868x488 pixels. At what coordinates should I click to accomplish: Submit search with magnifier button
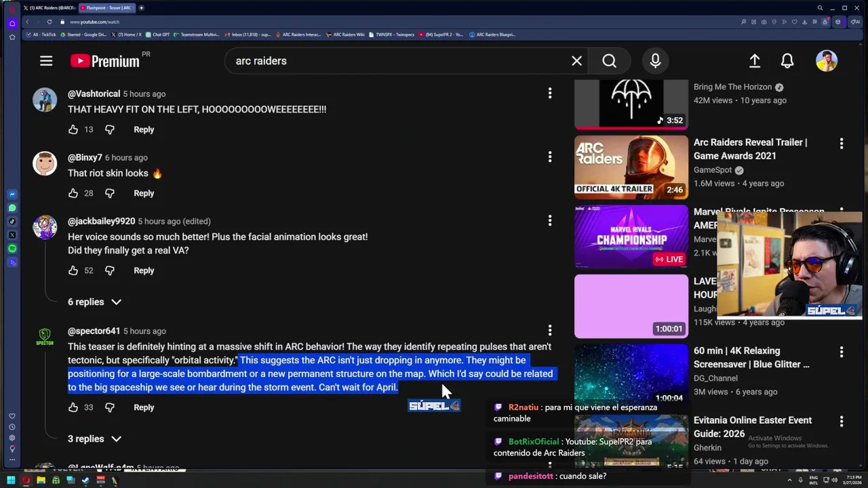609,61
